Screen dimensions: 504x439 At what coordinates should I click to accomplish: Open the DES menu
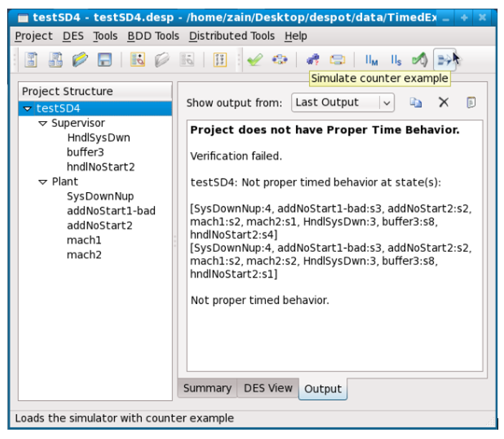pyautogui.click(x=72, y=36)
